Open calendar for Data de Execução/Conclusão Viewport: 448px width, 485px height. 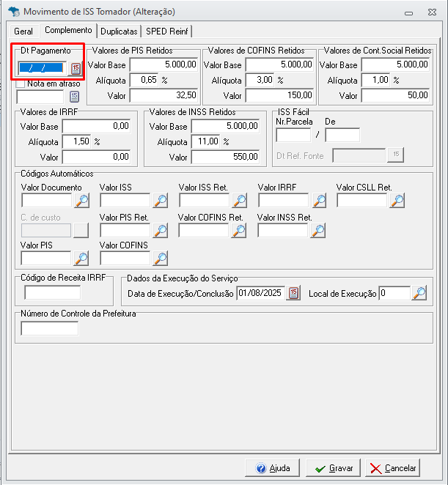(293, 293)
